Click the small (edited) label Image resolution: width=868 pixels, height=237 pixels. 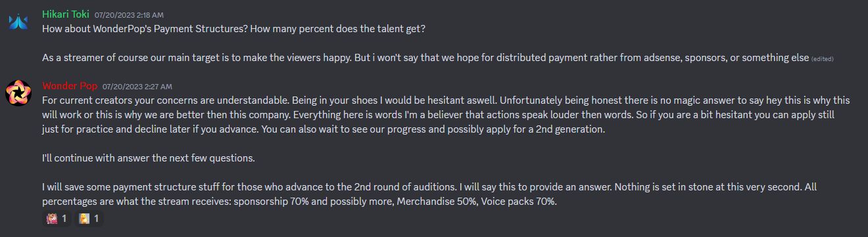pos(823,58)
